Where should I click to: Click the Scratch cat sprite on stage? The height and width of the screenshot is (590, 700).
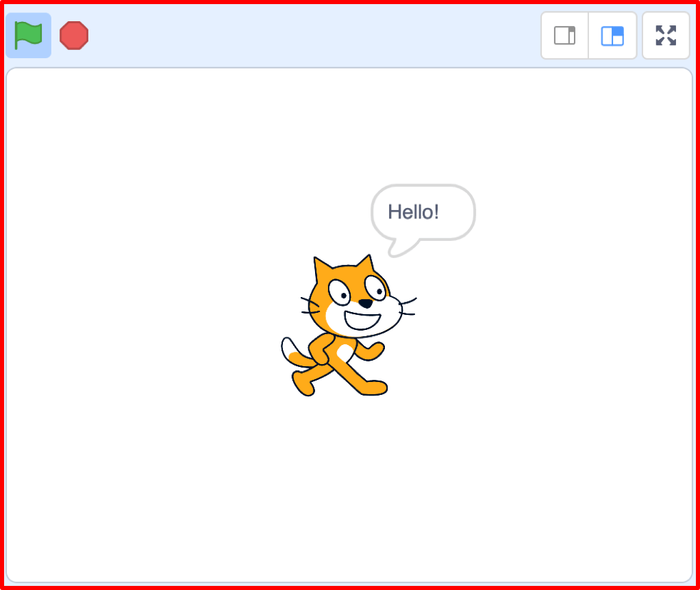tap(348, 326)
